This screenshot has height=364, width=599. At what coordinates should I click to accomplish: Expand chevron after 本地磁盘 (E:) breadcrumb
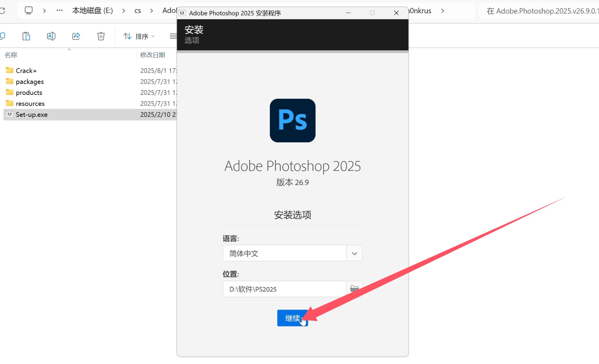124,11
